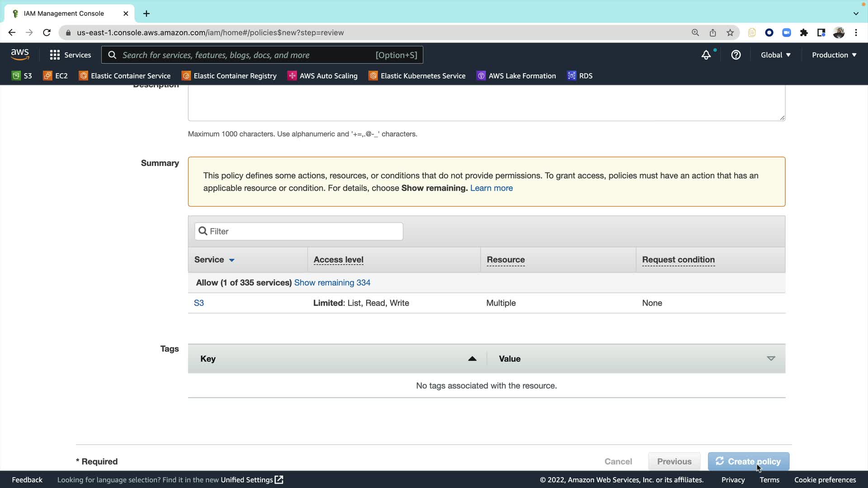This screenshot has width=868, height=488.
Task: Open the S3 shortcut in favorites bar
Action: [x=22, y=76]
